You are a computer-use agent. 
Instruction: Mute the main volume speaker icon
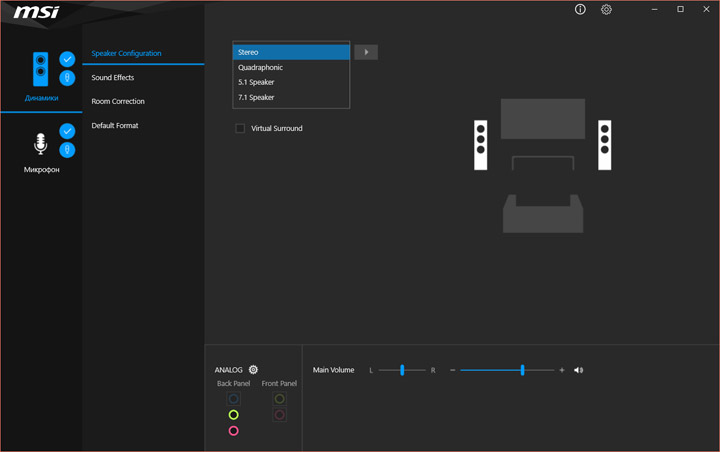[578, 370]
